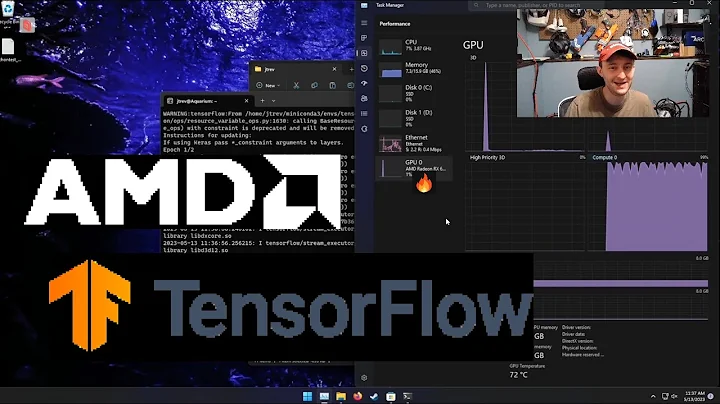Open clock showing 11:37 AM
The width and height of the screenshot is (720, 404).
694,396
